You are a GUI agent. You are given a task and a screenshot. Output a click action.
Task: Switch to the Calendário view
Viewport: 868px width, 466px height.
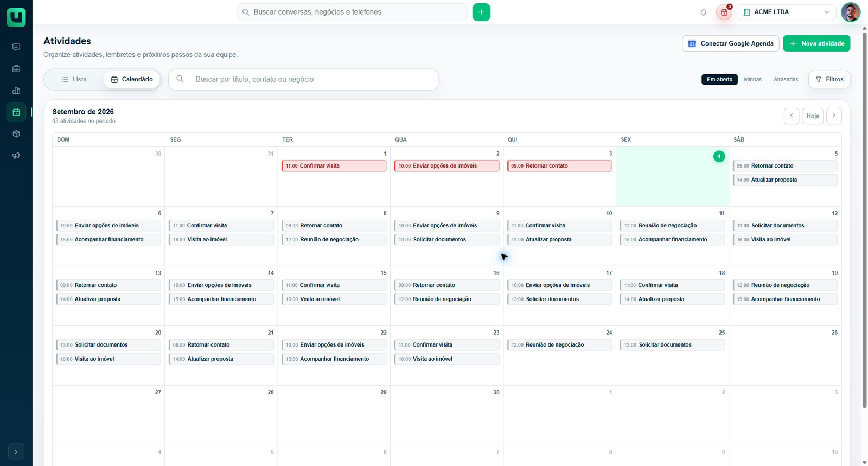tap(132, 79)
